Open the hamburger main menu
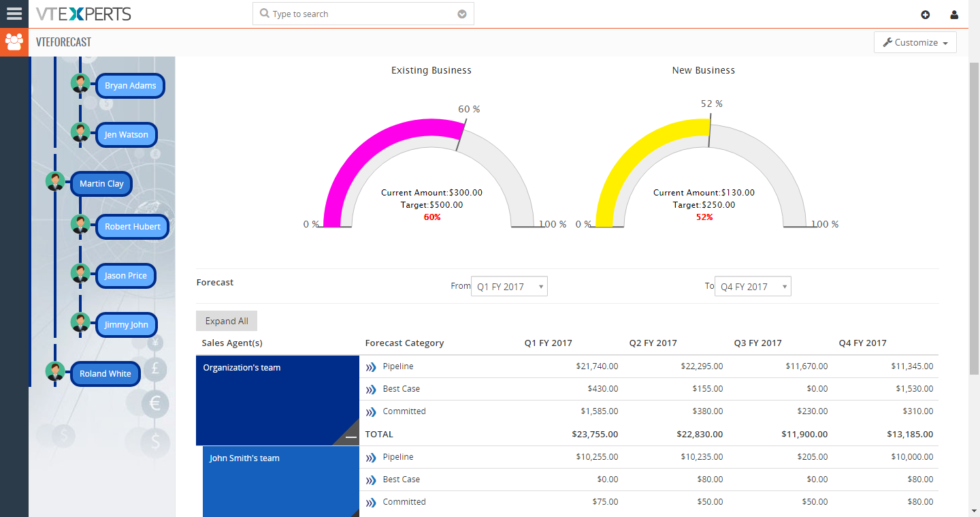Viewport: 980px width, 517px height. tap(14, 14)
